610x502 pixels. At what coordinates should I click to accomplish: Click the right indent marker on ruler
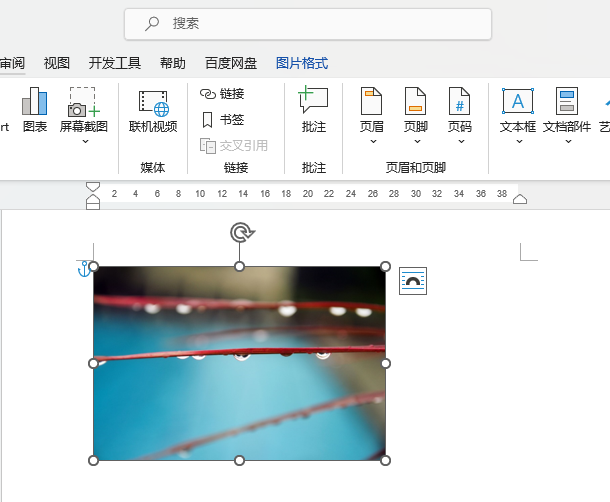point(520,199)
